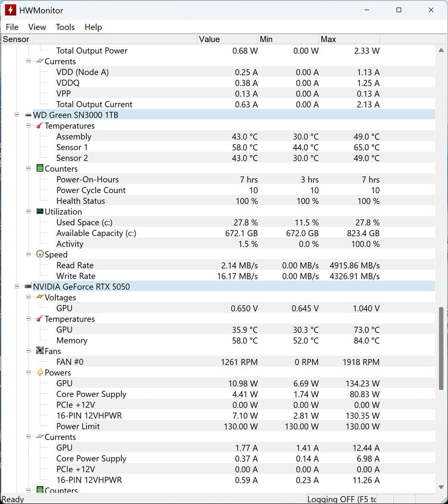Open the File menu

pyautogui.click(x=12, y=27)
